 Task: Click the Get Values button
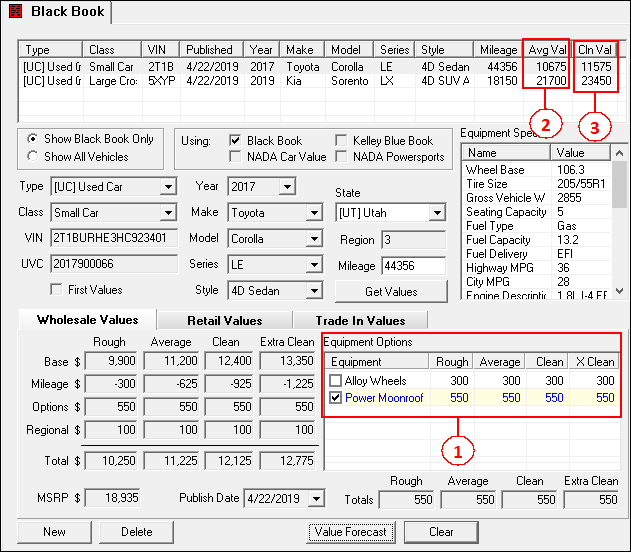pyautogui.click(x=391, y=292)
